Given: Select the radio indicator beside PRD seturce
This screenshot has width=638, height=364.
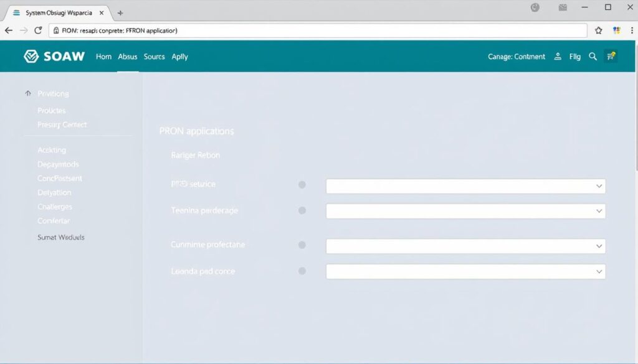Looking at the screenshot, I should pyautogui.click(x=302, y=184).
